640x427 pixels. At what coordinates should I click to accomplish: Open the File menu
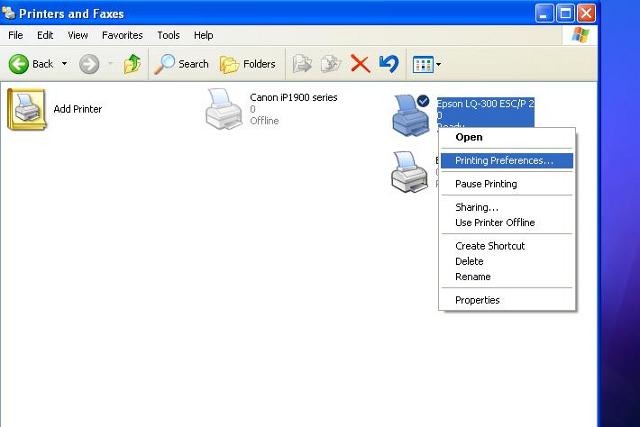(x=16, y=36)
